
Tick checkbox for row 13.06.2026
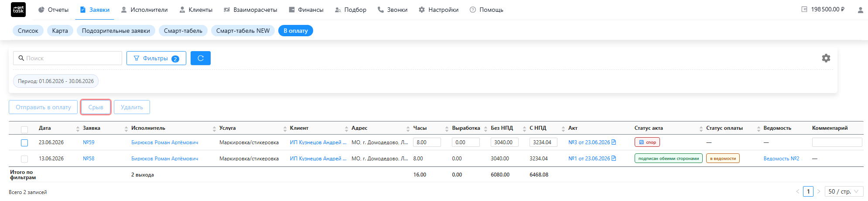tap(24, 159)
